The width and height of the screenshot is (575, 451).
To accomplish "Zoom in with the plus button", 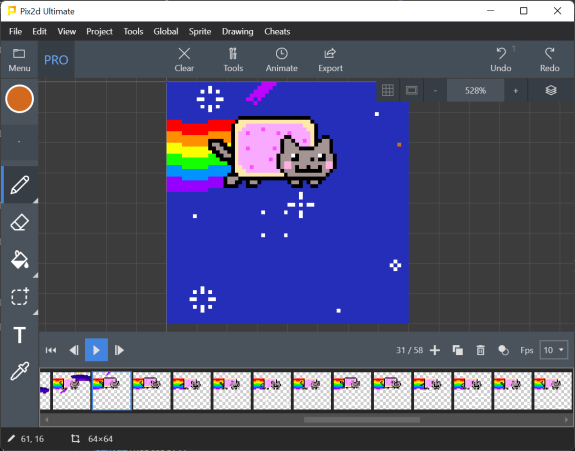I will 516,91.
